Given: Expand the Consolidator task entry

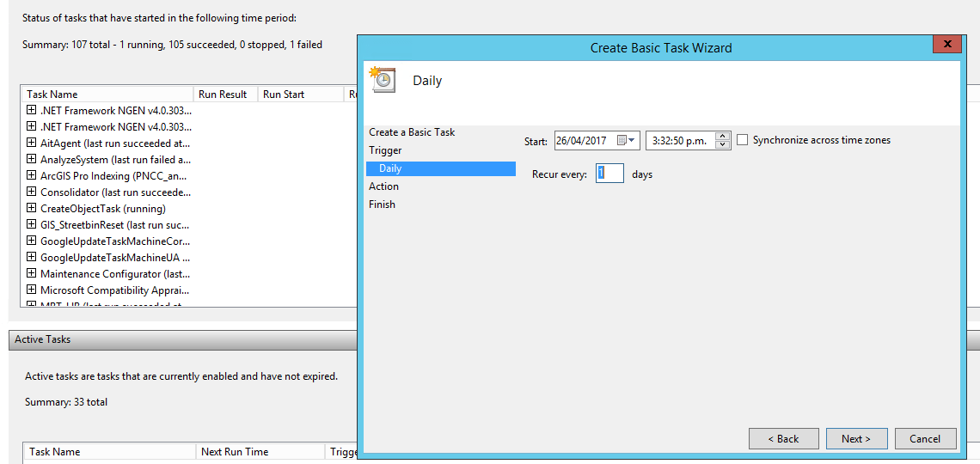Looking at the screenshot, I should (x=32, y=192).
